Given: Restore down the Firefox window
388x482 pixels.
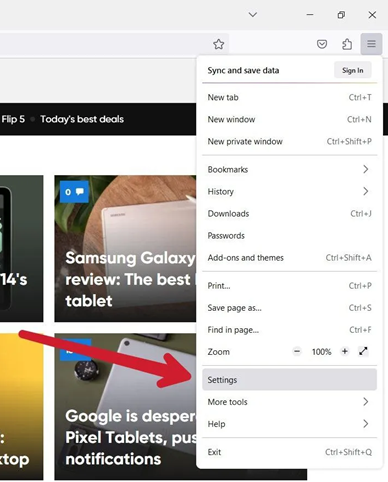Looking at the screenshot, I should click(x=341, y=15).
